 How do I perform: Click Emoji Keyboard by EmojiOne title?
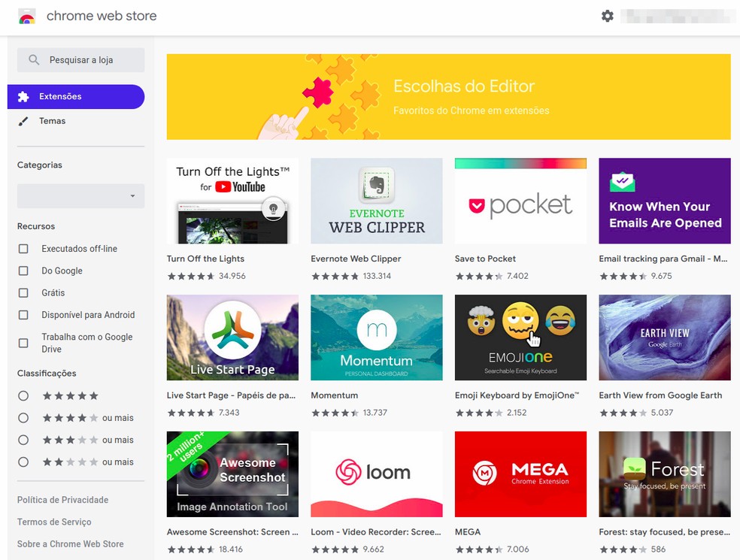click(x=517, y=395)
